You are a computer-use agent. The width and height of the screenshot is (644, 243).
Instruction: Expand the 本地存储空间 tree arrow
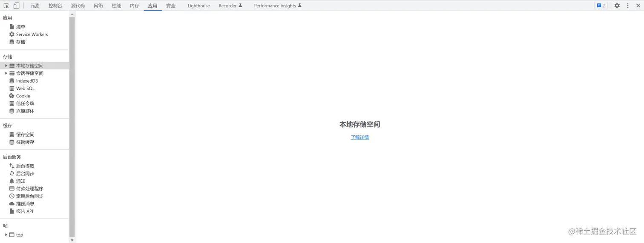tap(6, 66)
